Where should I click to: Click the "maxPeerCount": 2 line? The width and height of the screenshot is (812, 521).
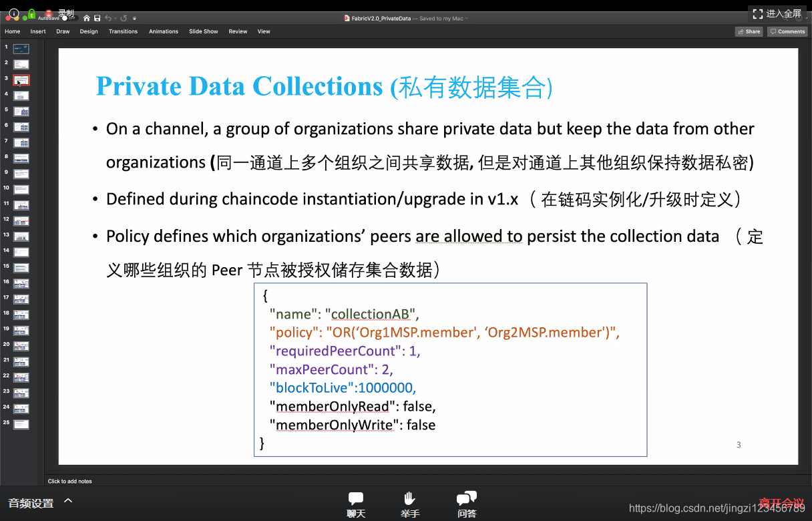[x=331, y=369]
